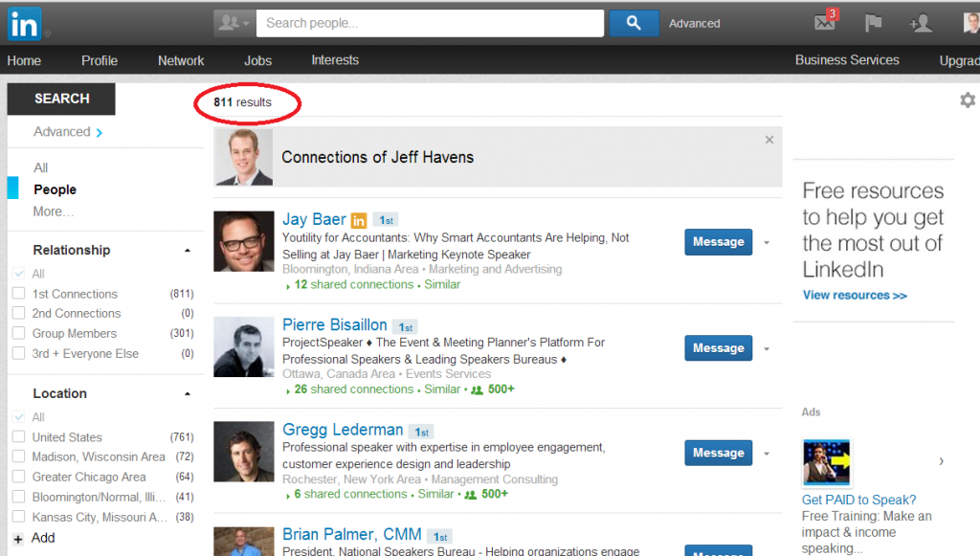Open the View resources link

(855, 296)
